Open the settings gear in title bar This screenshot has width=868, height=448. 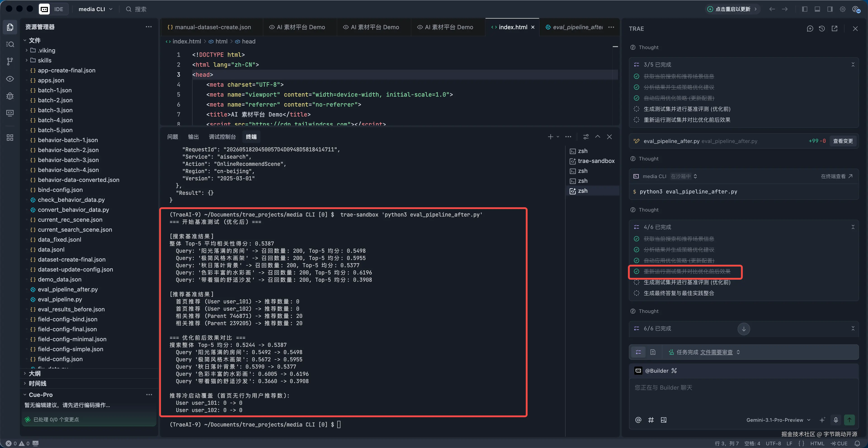pyautogui.click(x=842, y=9)
